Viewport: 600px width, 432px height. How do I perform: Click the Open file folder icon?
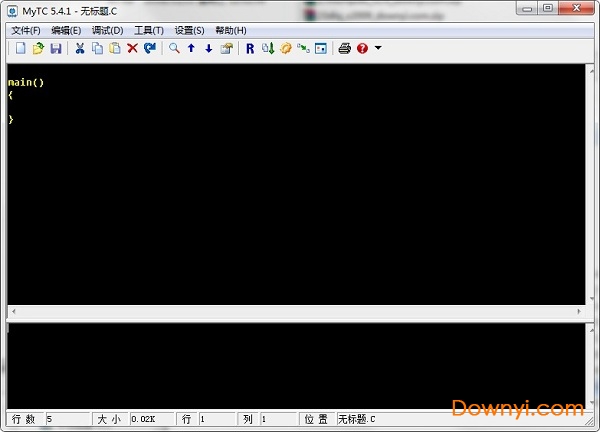pos(38,48)
